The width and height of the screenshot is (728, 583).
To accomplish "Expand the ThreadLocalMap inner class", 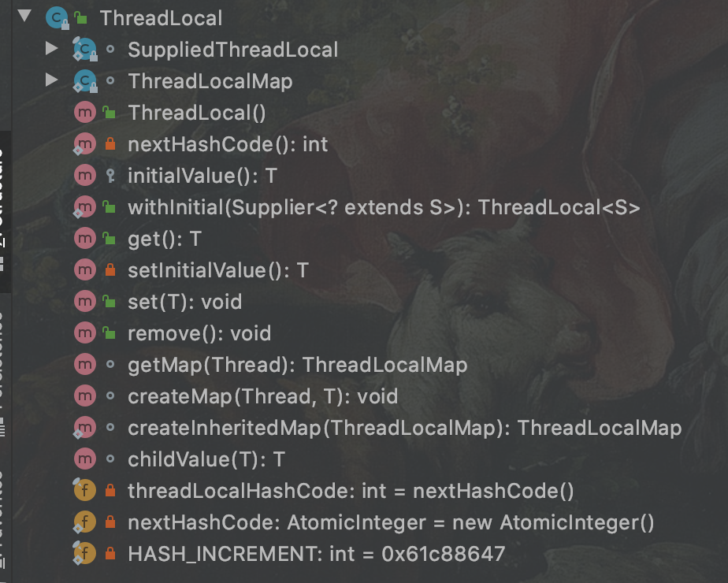I will [51, 80].
